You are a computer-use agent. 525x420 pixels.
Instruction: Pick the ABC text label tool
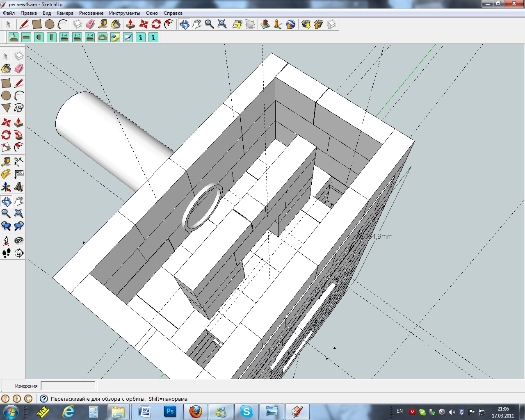click(x=19, y=174)
